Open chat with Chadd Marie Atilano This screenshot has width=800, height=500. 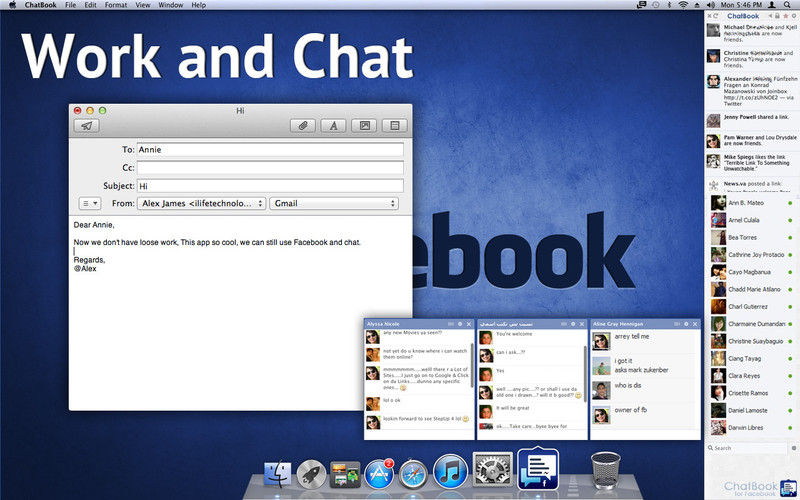point(752,289)
